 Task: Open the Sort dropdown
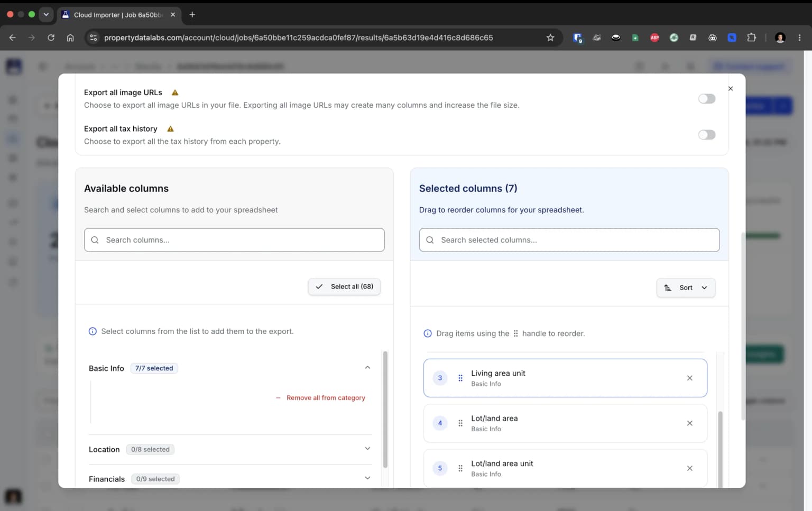click(686, 287)
